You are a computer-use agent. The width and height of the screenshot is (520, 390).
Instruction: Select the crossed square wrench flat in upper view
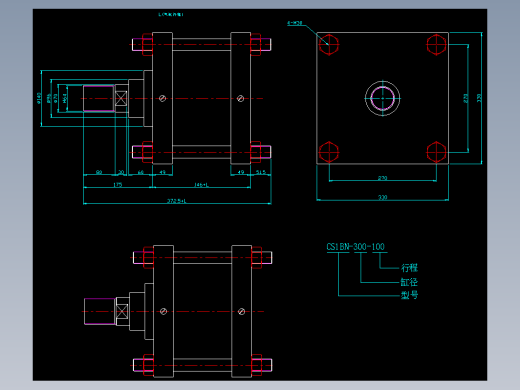pyautogui.click(x=121, y=98)
